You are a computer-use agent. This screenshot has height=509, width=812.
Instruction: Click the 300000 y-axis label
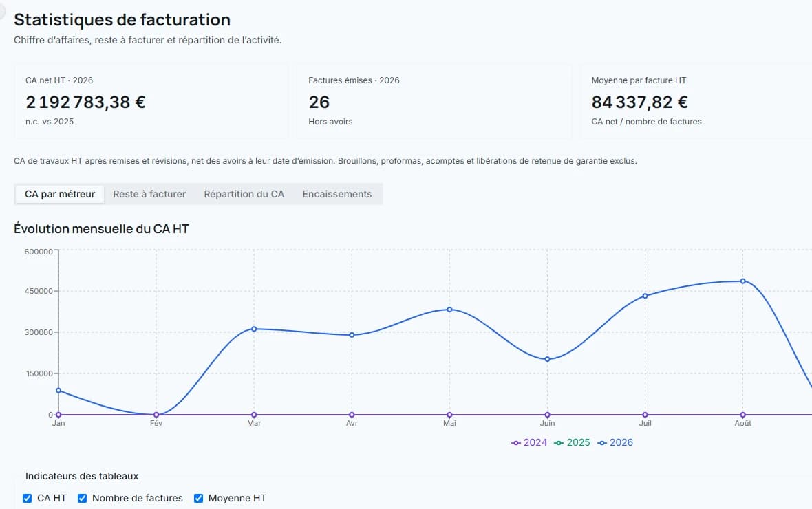[x=39, y=332]
